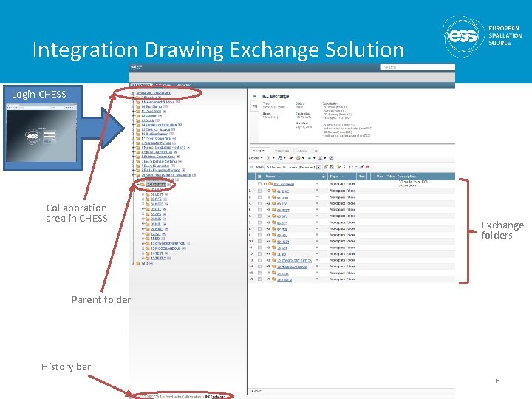Click the search field in the CHESS header
This screenshot has width=532, height=399.
click(417, 67)
